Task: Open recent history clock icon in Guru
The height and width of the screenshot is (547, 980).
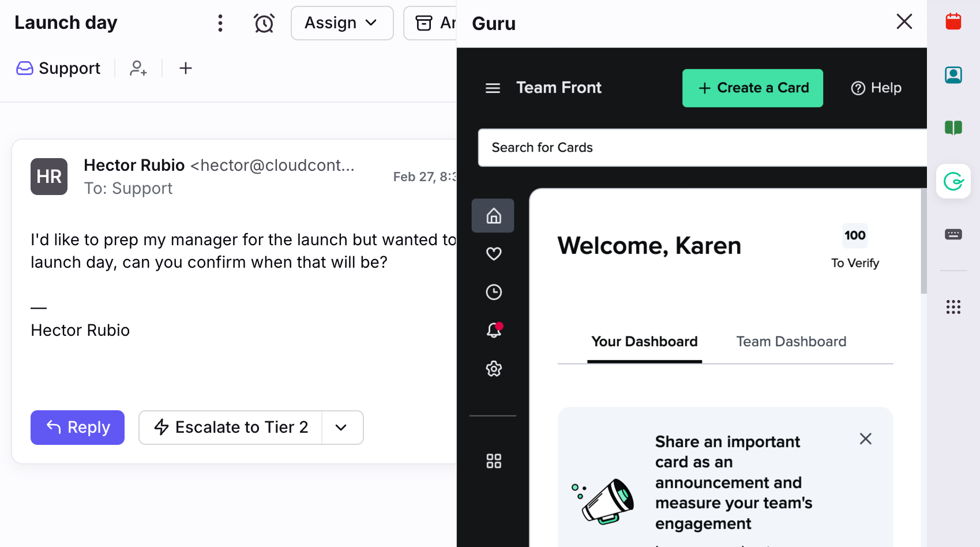Action: coord(493,292)
